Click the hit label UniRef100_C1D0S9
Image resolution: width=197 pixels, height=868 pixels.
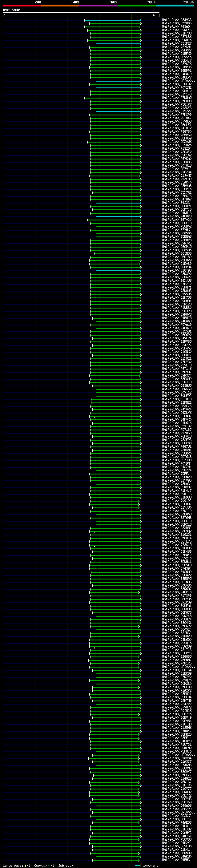[x=177, y=264]
